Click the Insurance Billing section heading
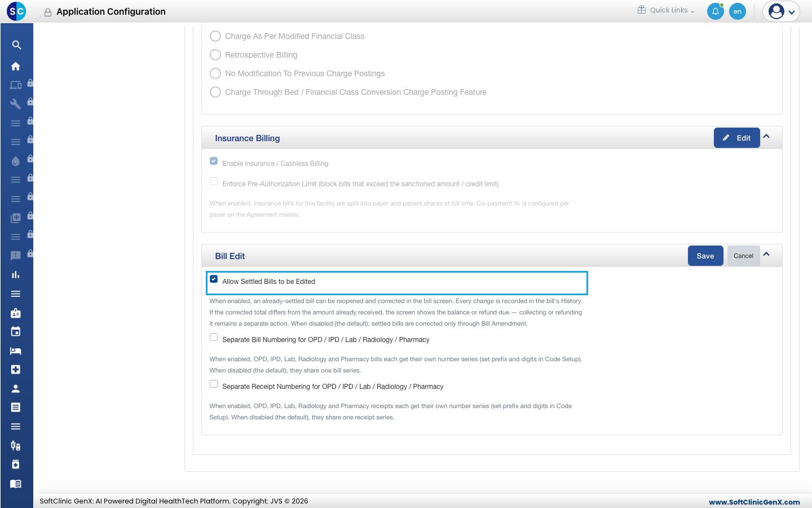Screen dimensions: 812x508 pyautogui.click(x=248, y=138)
